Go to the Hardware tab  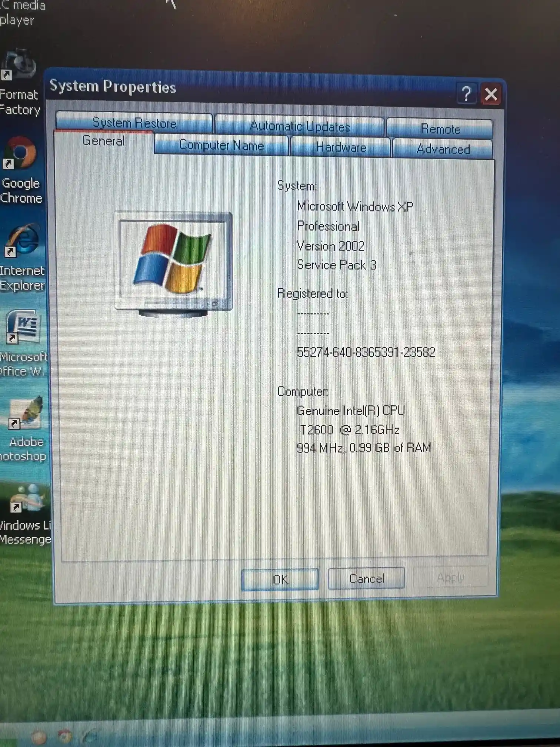coord(341,147)
